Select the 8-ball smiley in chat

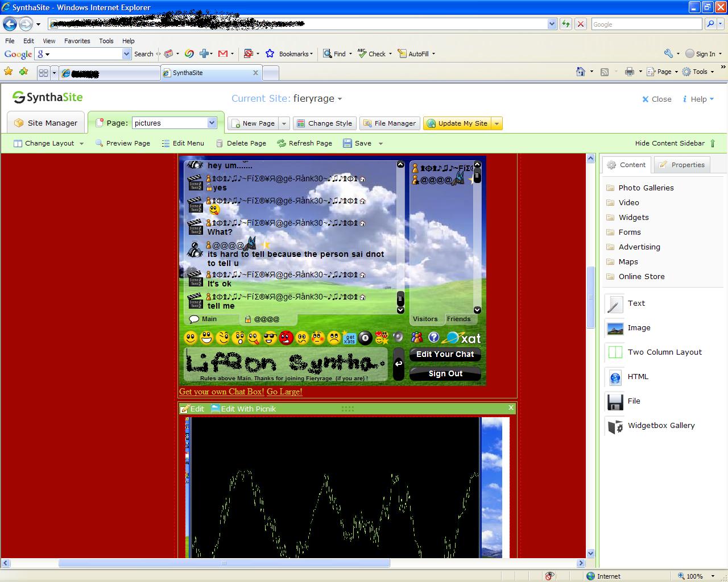(x=365, y=338)
